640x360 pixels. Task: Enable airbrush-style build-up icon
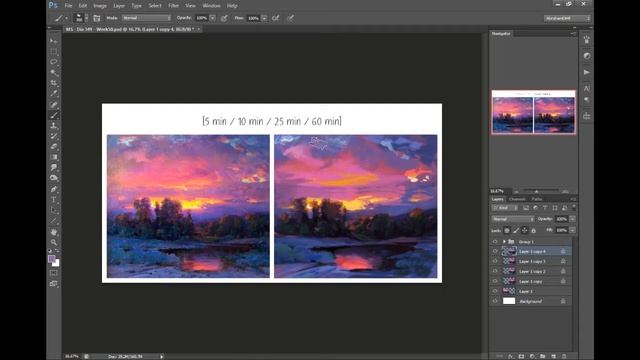pyautogui.click(x=276, y=18)
